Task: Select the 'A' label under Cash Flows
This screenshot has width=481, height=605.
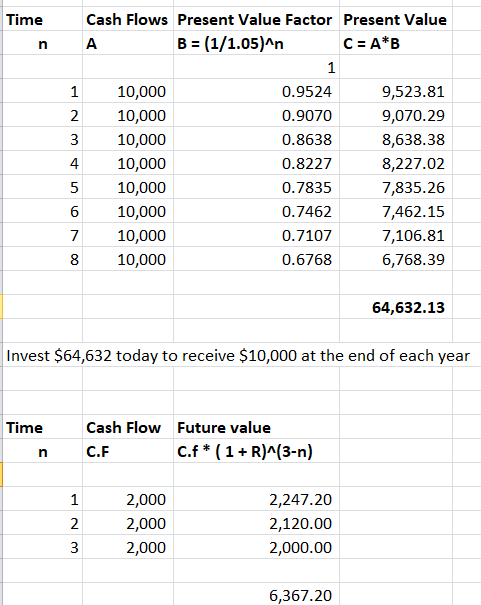Action: (91, 44)
